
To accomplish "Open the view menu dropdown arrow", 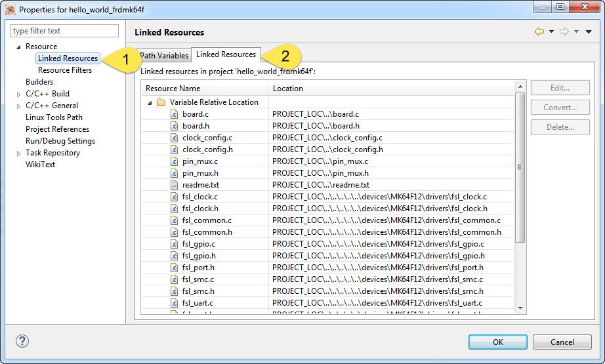I will [x=589, y=31].
